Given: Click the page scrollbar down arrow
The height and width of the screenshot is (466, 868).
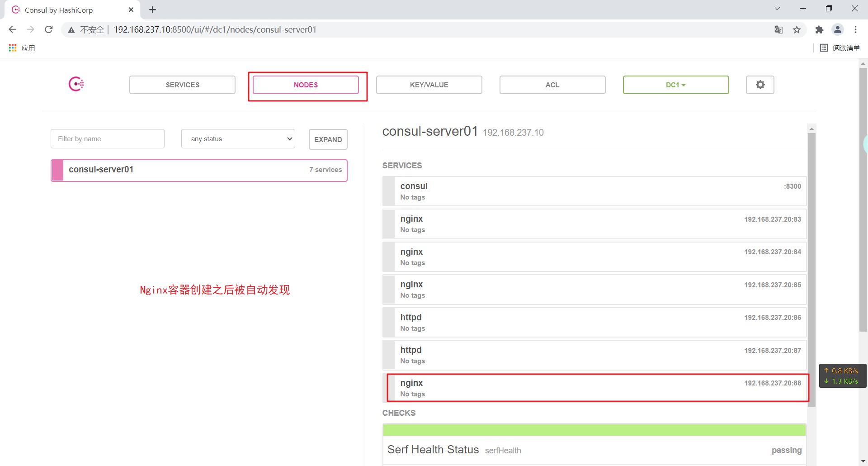Looking at the screenshot, I should [863, 461].
